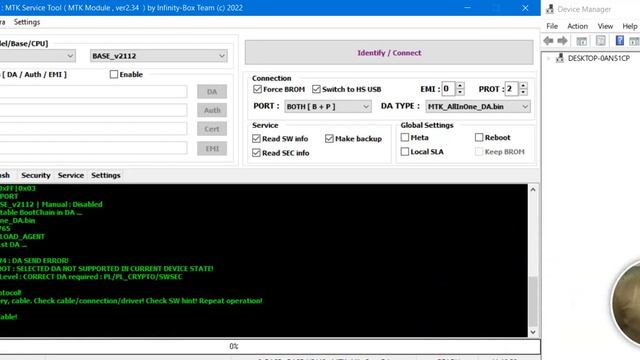Switch to the Service tab
This screenshot has width=640, height=360.
point(71,175)
